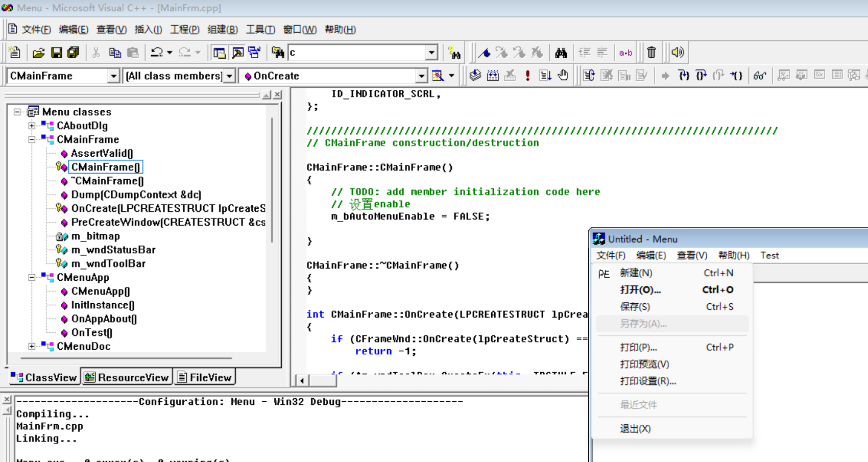Click the WizardBar action wand icon

pyautogui.click(x=438, y=76)
